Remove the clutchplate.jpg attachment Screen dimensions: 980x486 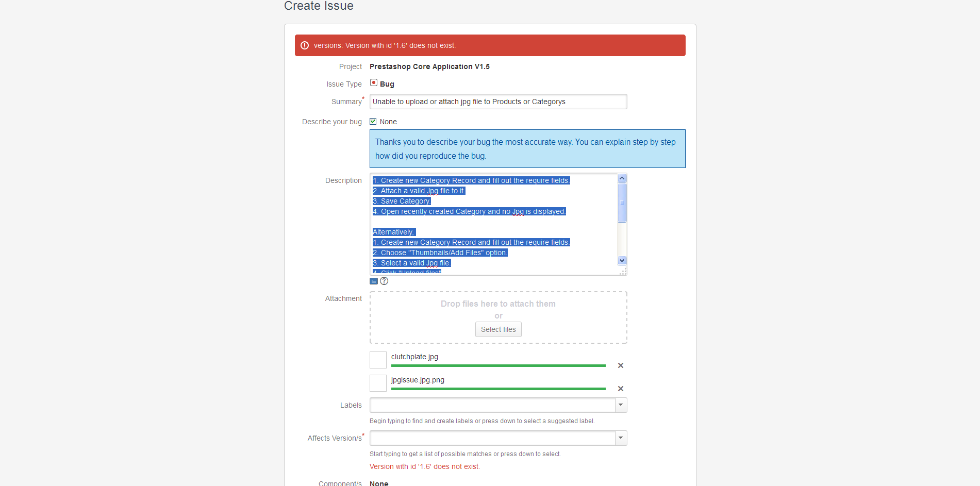(x=621, y=365)
